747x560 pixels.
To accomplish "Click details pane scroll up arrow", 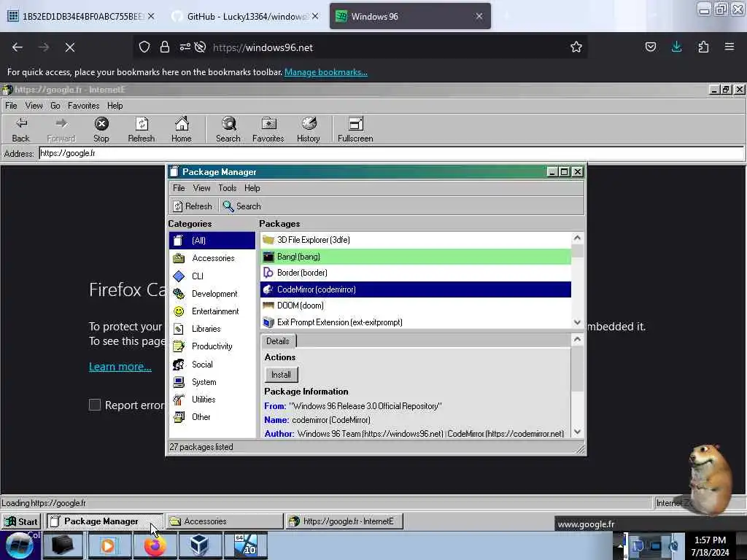I will click(578, 339).
